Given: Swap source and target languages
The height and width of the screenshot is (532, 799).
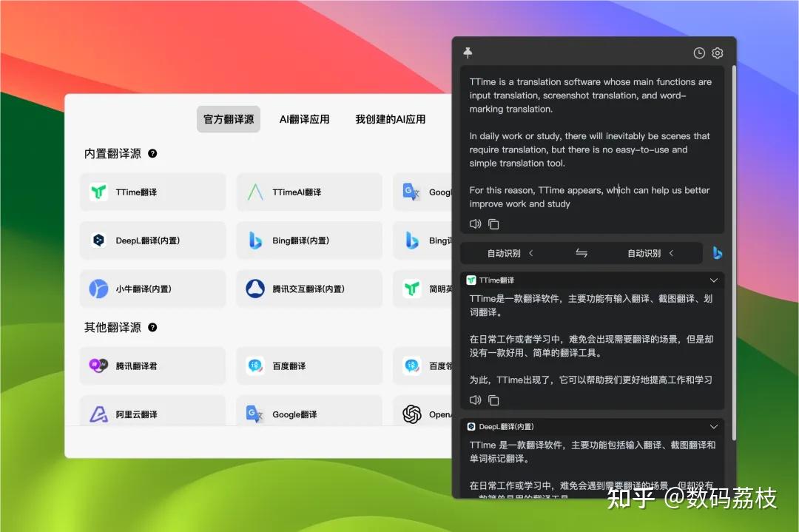Looking at the screenshot, I should pyautogui.click(x=581, y=253).
